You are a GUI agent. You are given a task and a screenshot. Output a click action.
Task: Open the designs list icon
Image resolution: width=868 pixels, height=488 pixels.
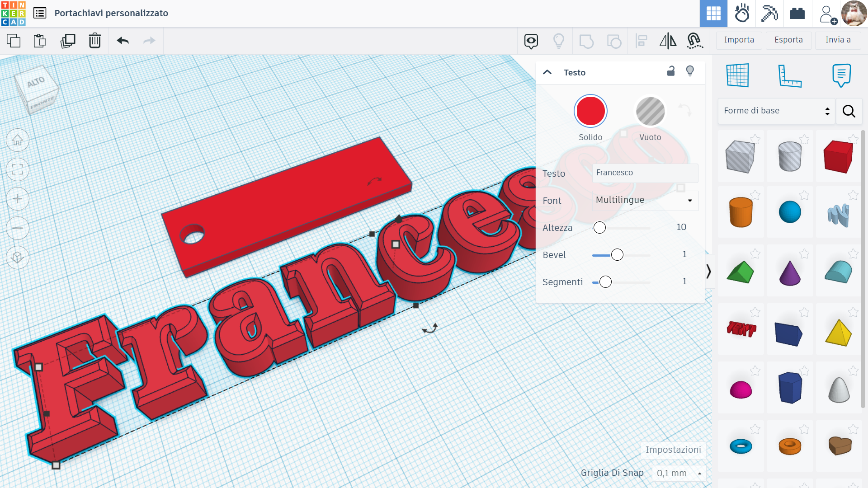coord(40,13)
